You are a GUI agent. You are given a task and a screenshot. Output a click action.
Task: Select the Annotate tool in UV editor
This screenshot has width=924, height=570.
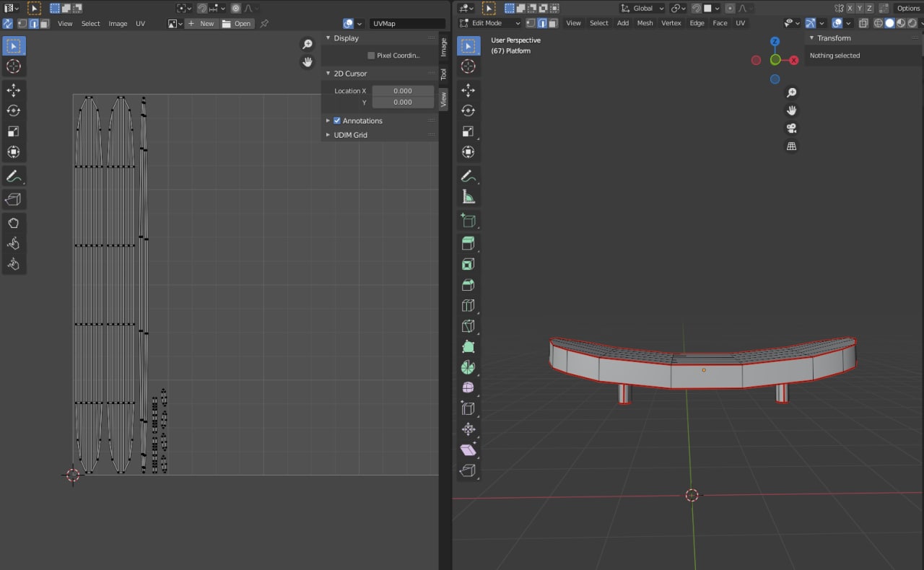coord(13,176)
